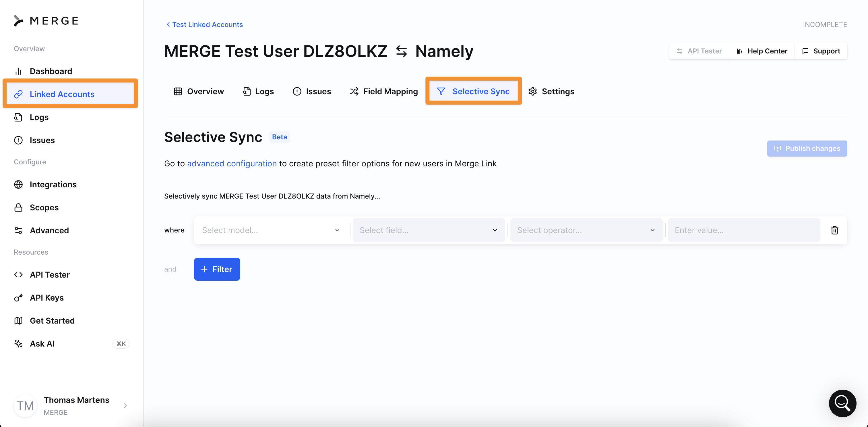Viewport: 868px width, 427px height.
Task: Follow the advanced configuration link
Action: tap(231, 164)
